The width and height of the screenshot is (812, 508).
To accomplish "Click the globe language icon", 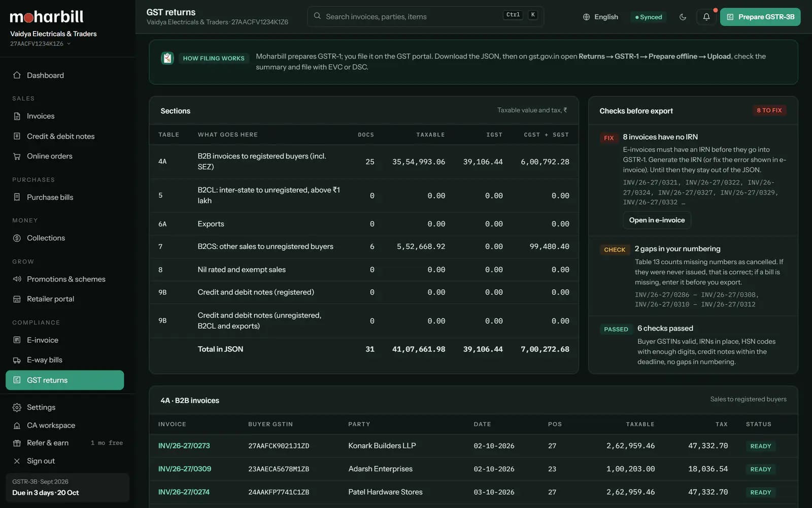I will tap(586, 17).
